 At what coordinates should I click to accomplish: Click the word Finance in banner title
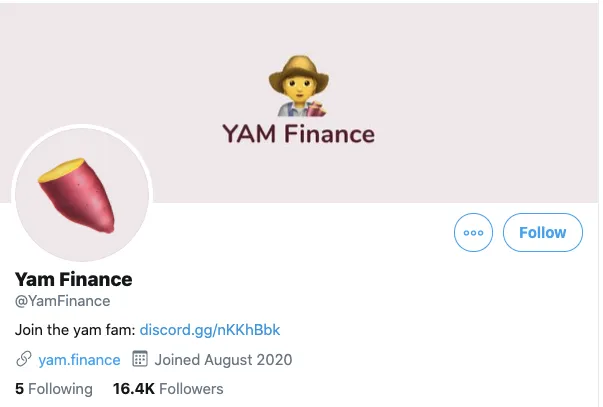tap(329, 134)
